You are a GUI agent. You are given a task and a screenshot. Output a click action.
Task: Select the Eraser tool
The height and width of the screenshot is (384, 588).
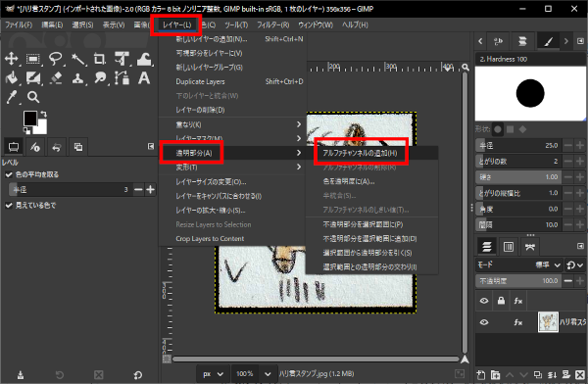56,78
